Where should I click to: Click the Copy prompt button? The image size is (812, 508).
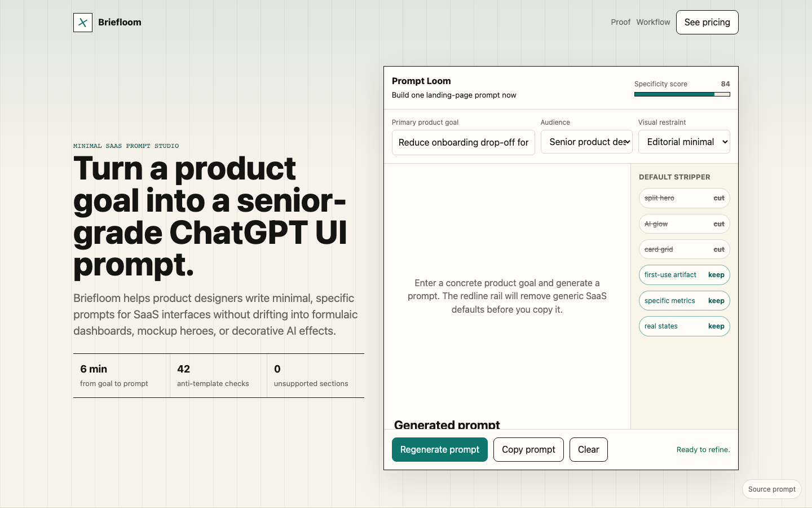pyautogui.click(x=528, y=450)
